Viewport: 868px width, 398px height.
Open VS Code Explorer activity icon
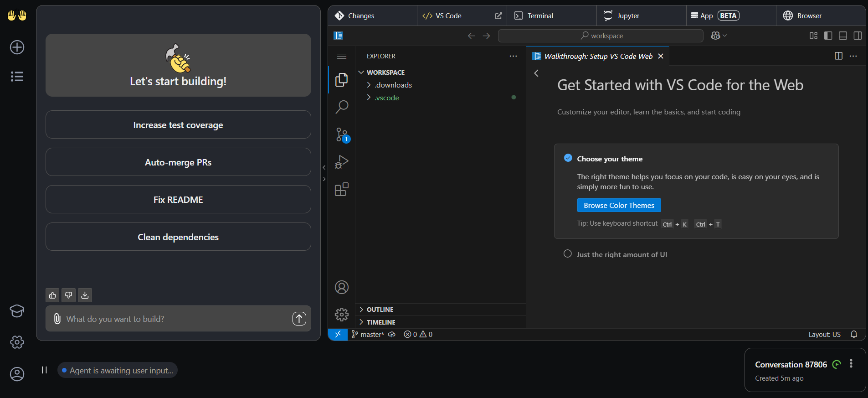click(x=342, y=80)
